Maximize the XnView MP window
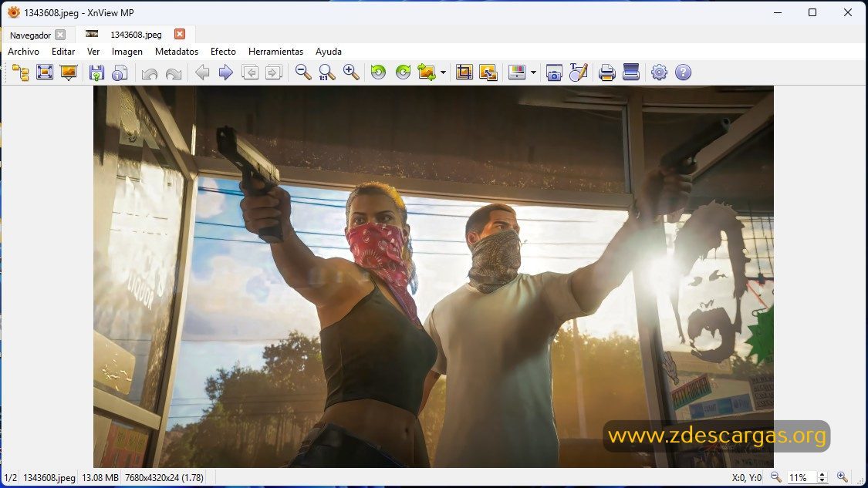The height and width of the screenshot is (488, 868). coord(812,12)
